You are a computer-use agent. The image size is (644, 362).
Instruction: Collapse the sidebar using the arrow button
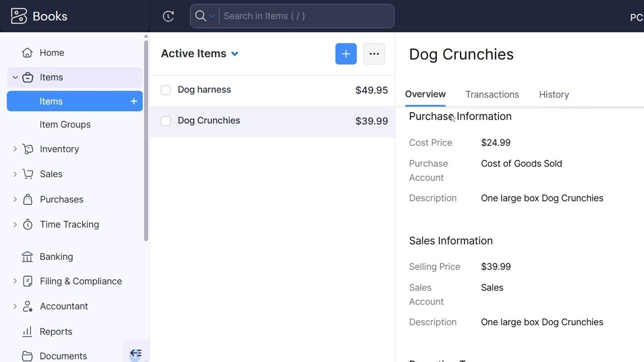[x=136, y=353]
